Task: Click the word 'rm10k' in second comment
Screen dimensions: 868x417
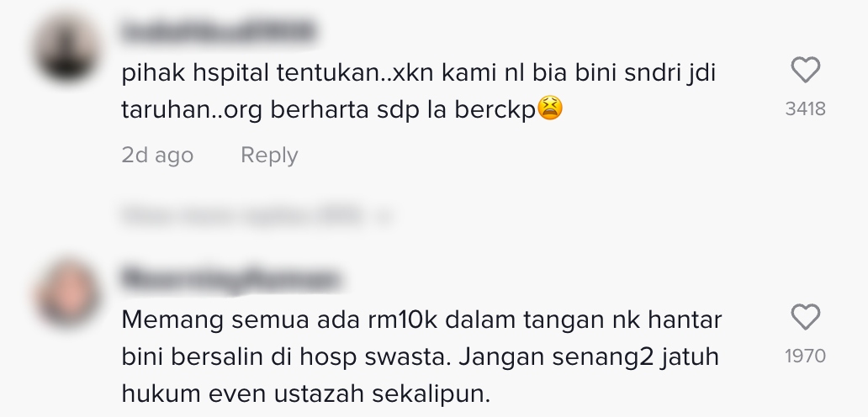Action: point(402,319)
